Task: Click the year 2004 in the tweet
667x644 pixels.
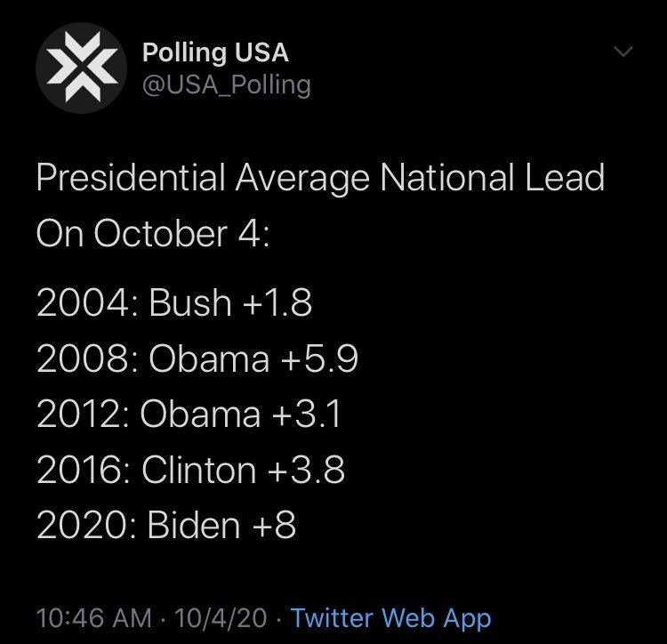Action: coord(83,303)
